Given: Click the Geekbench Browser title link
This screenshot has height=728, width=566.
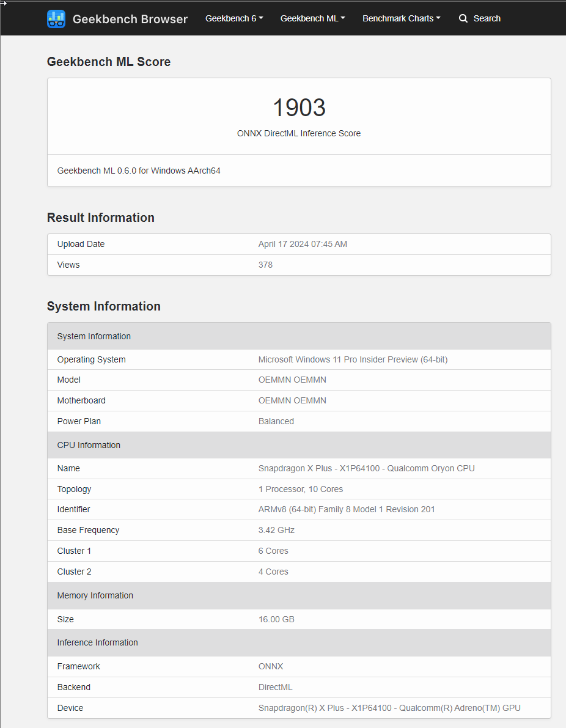Looking at the screenshot, I should (x=130, y=19).
